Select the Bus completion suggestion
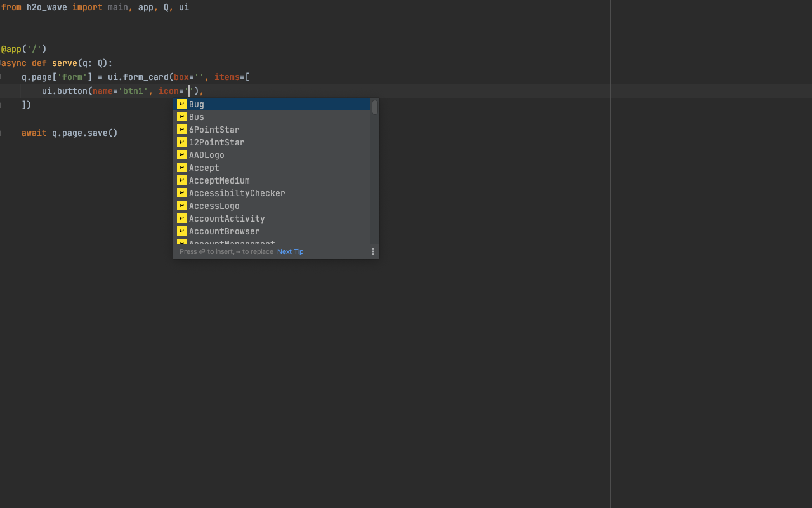The image size is (812, 508). (197, 117)
